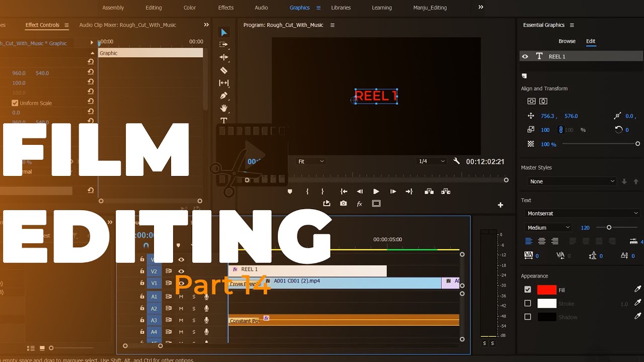Switch to the Assembly workspace
Image resolution: width=644 pixels, height=362 pixels.
click(113, 8)
